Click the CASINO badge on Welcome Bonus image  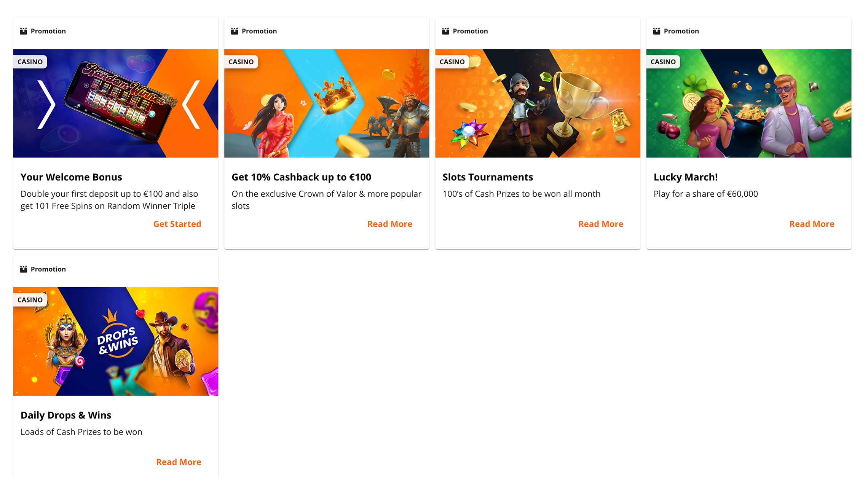[30, 62]
